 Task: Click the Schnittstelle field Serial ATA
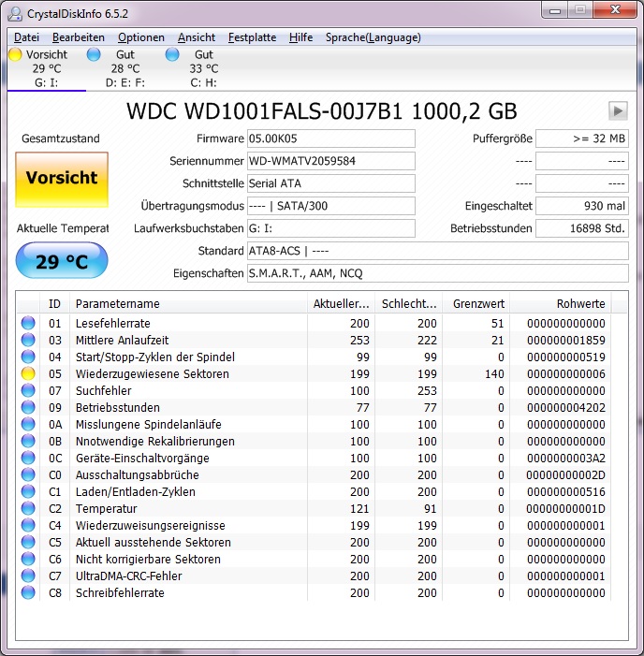pos(331,183)
